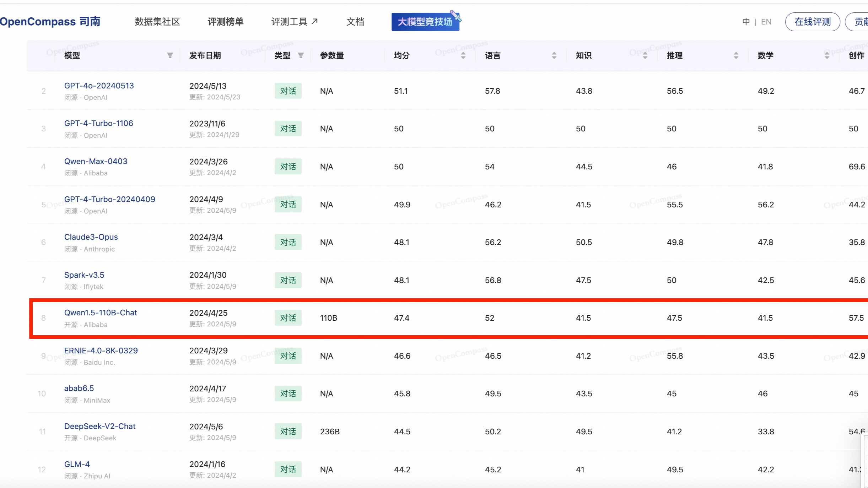Click the 对话 tag in Claude3-Opus row
Image resolution: width=868 pixels, height=488 pixels.
tap(288, 242)
